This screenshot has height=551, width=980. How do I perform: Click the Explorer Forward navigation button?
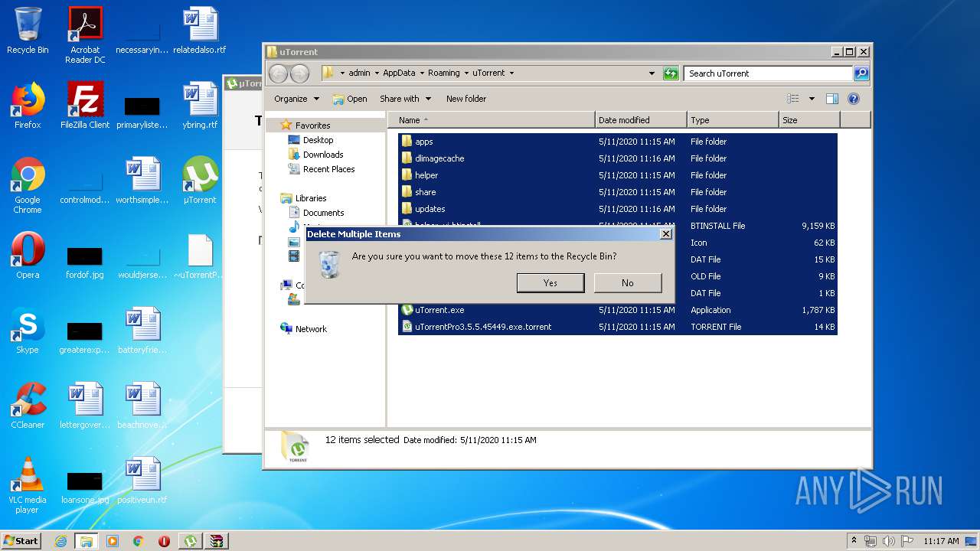point(299,73)
